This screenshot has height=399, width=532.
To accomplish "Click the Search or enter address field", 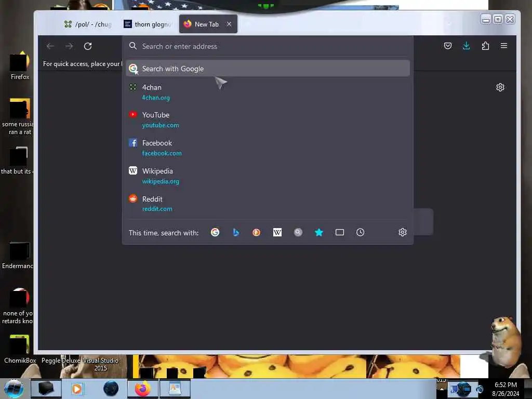I will (x=268, y=46).
